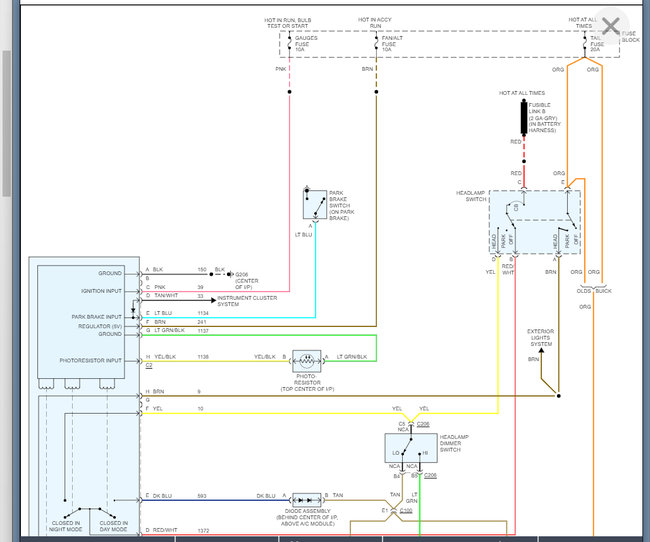The height and width of the screenshot is (542, 650).
Task: Click circuit number '1136' on the YEL/BLK wire
Action: [203, 357]
